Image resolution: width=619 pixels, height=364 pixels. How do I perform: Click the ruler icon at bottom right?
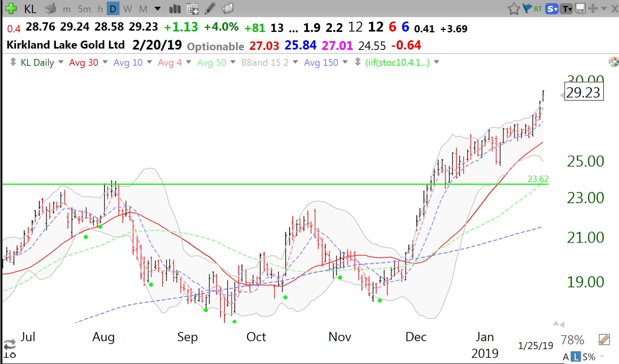(x=604, y=340)
